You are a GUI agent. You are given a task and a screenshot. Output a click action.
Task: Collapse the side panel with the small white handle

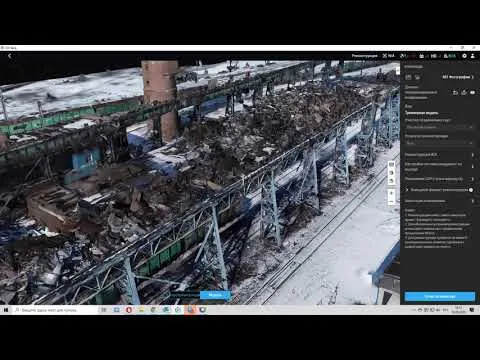click(x=397, y=71)
